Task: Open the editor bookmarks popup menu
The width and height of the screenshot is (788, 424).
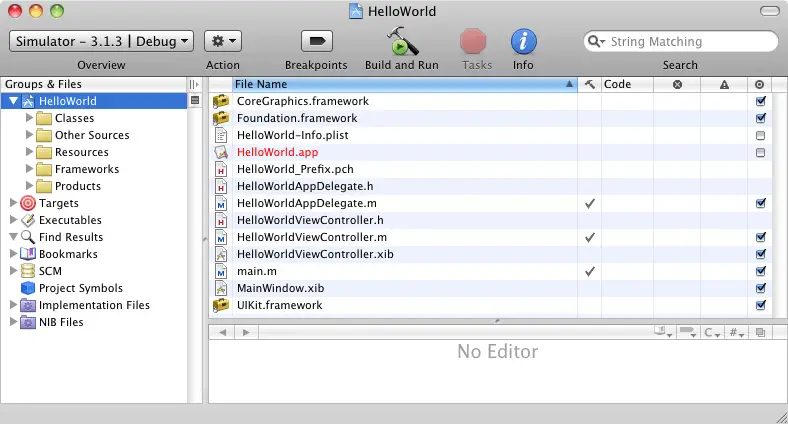Action: [663, 332]
